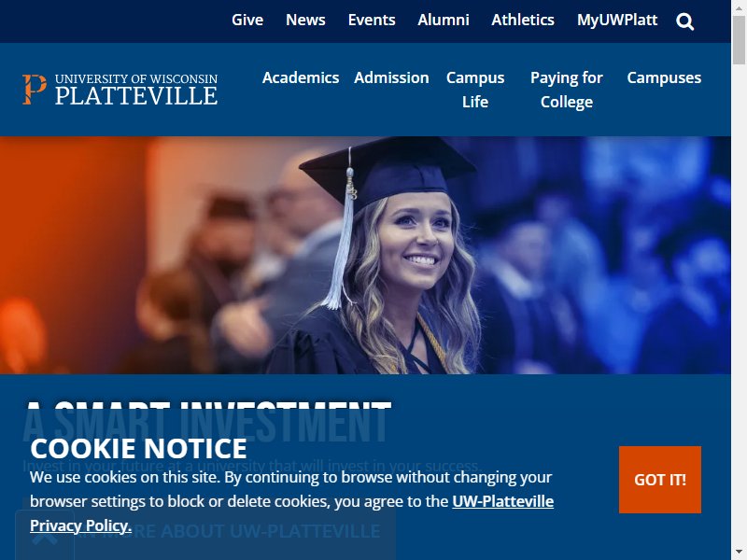Click the up chevron icon at bottom left
The height and width of the screenshot is (560, 747).
pos(45,539)
